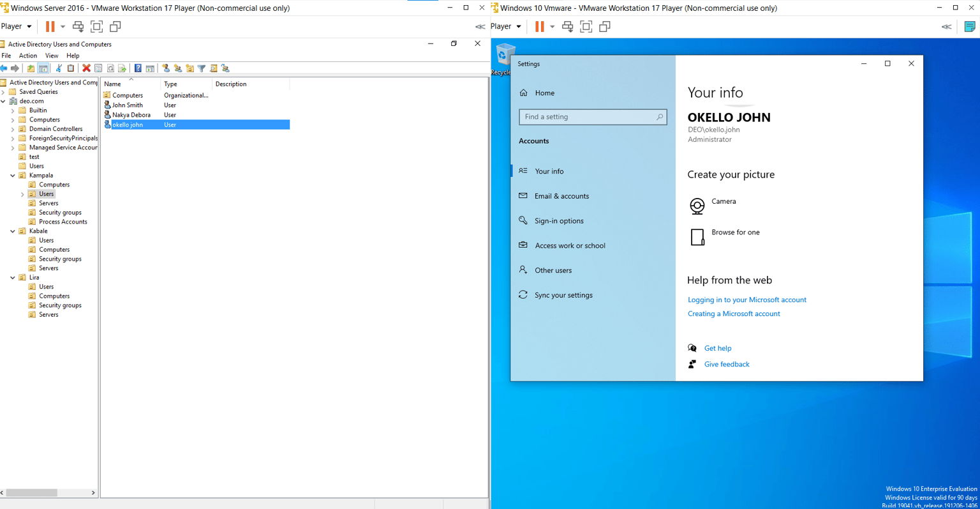
Task: Sort by the Name column header
Action: pyautogui.click(x=131, y=84)
